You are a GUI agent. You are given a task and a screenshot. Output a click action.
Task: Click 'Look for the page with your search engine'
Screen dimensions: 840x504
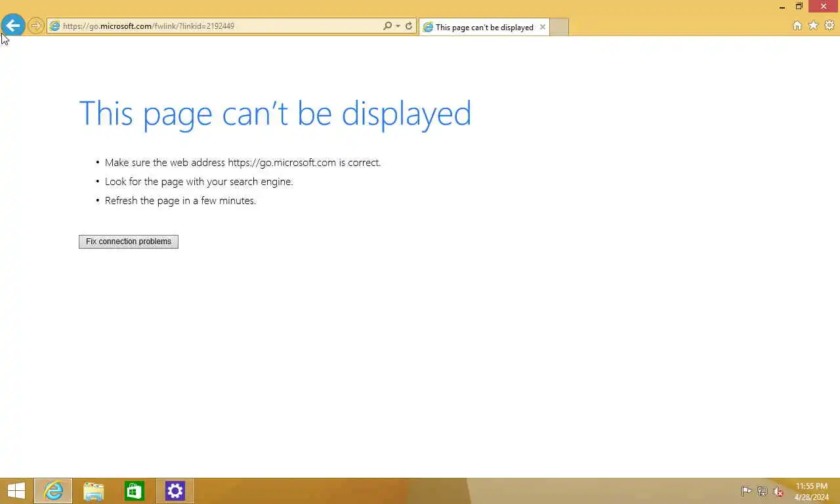pos(199,182)
